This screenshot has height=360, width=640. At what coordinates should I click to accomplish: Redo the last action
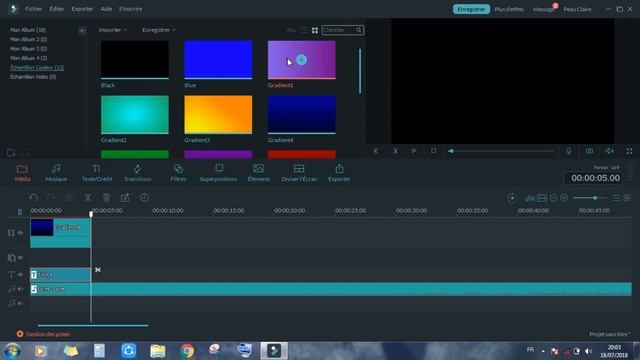[x=51, y=198]
